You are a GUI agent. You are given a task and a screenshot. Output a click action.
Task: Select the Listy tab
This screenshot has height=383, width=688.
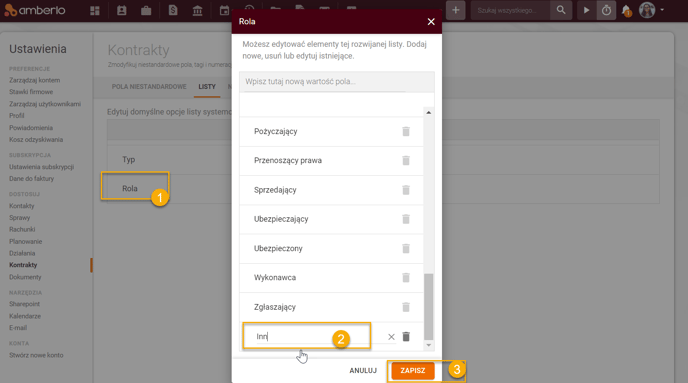[x=207, y=87]
